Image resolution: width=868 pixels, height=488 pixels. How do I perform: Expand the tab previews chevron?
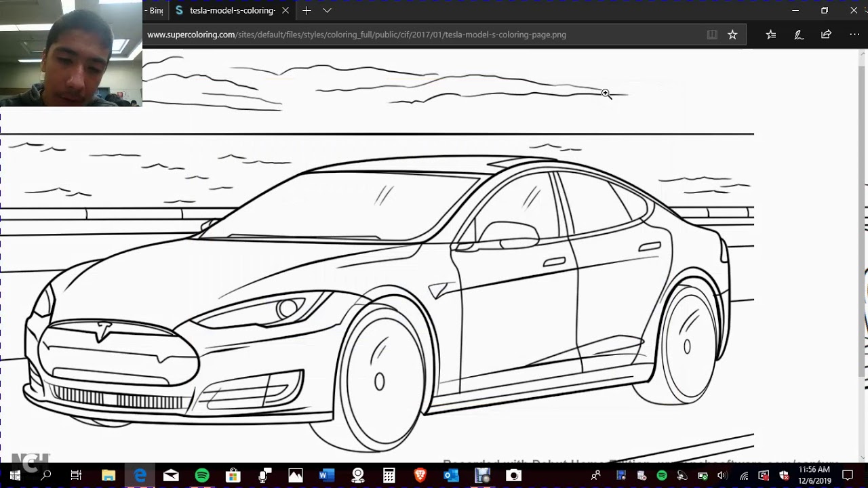327,10
